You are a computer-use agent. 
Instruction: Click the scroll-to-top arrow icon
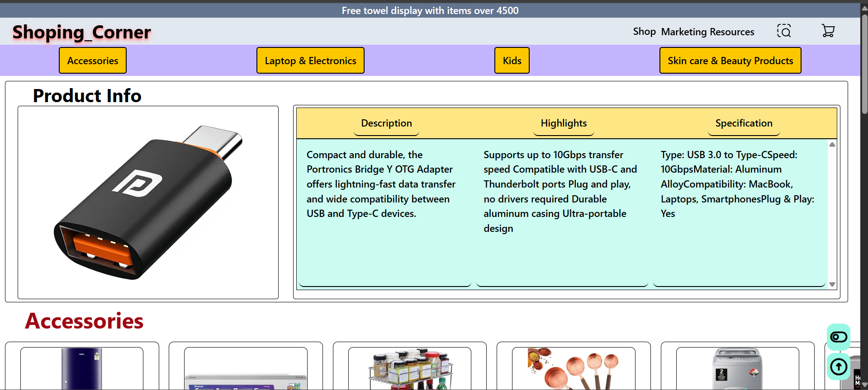[x=839, y=367]
